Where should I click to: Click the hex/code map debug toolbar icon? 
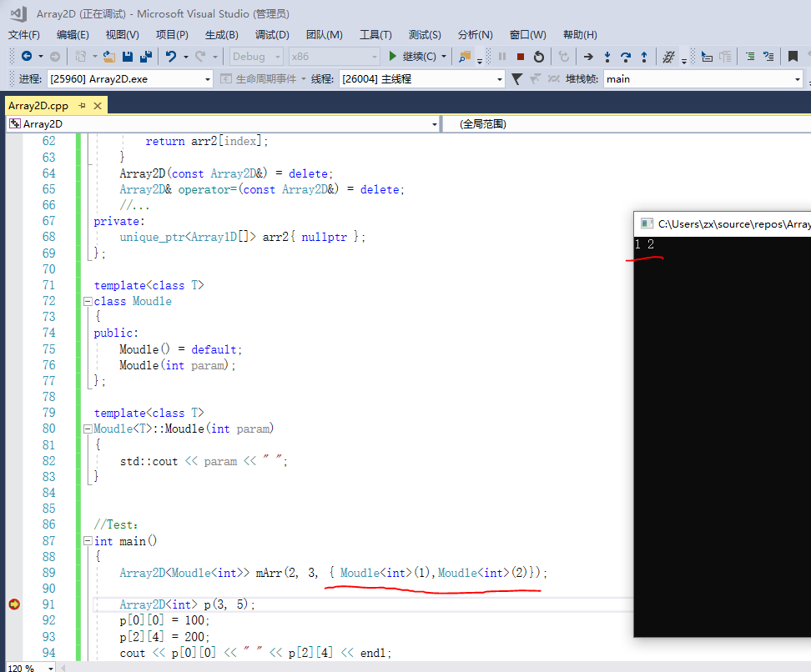pos(668,57)
